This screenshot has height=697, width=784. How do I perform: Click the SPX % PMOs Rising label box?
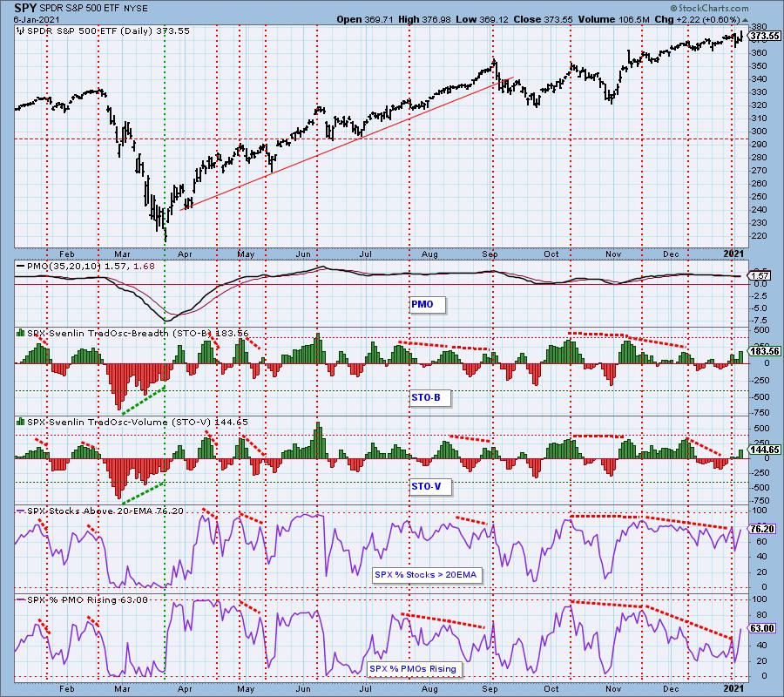pyautogui.click(x=415, y=669)
